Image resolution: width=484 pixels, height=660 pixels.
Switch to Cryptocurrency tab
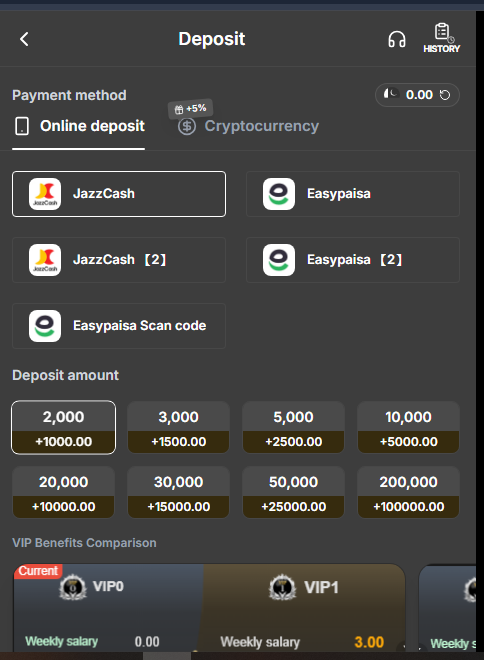pos(248,126)
